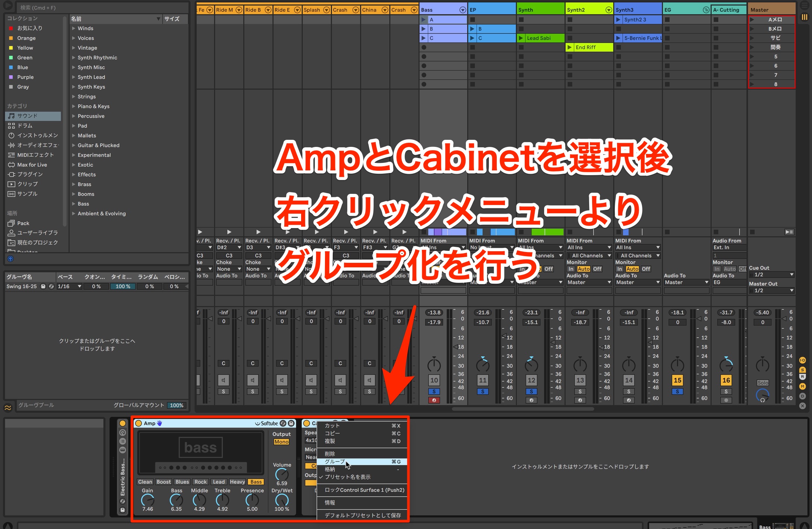Image resolution: width=812 pixels, height=529 pixels.
Task: Click Stop All Clips button in Master
Action: pyautogui.click(x=752, y=232)
